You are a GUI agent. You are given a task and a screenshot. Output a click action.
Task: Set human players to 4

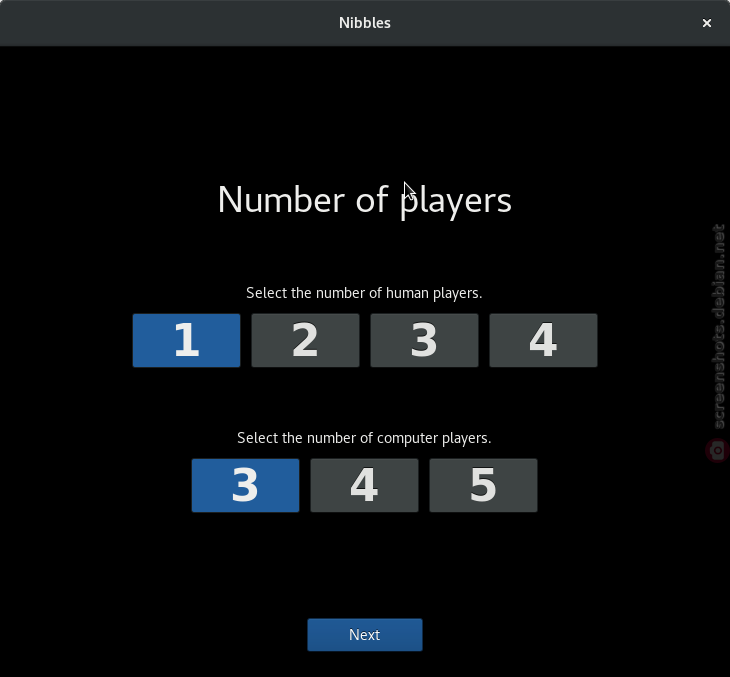click(x=543, y=340)
